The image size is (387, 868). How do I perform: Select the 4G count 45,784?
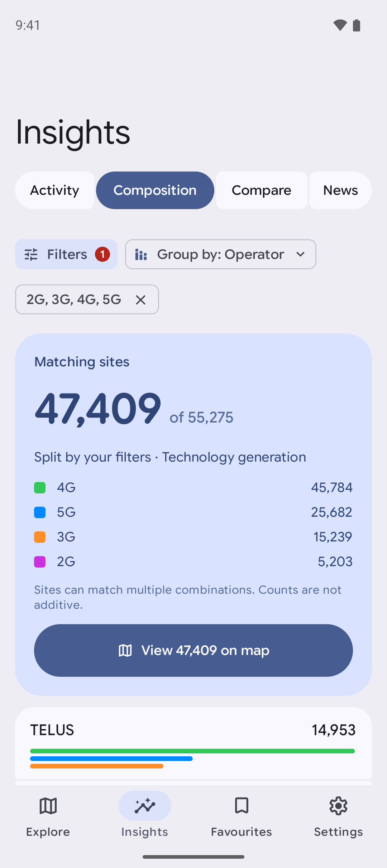point(332,487)
